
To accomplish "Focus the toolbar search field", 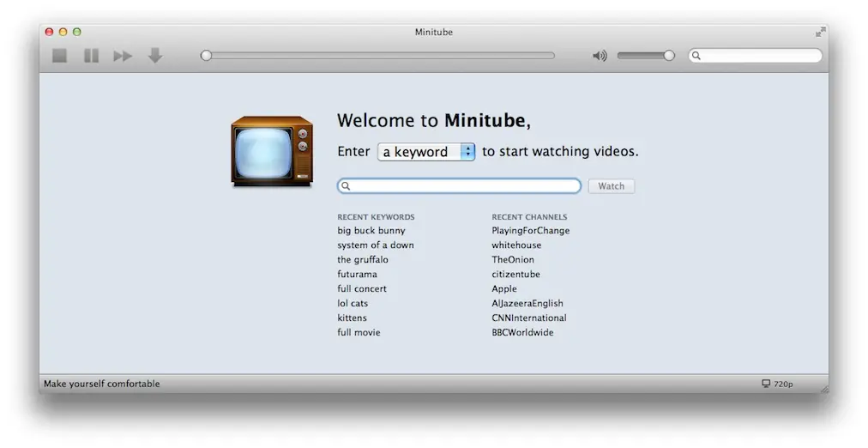I will click(755, 56).
